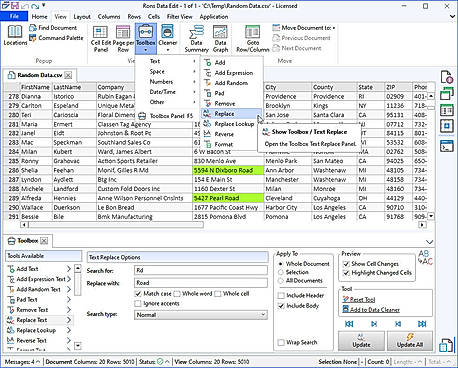Toggle the Include Body checkbox
This screenshot has width=458, height=368.
coord(281,306)
